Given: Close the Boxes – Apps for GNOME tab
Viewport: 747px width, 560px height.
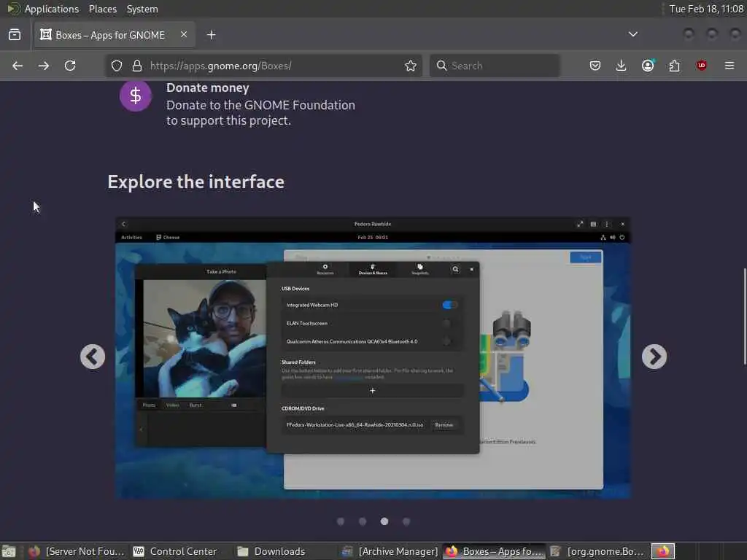Looking at the screenshot, I should [184, 34].
